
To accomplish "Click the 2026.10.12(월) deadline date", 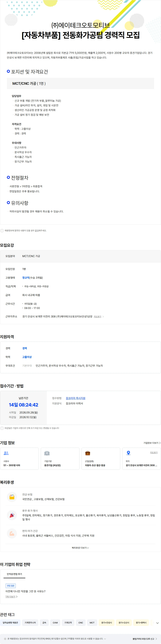I will (28, 417).
